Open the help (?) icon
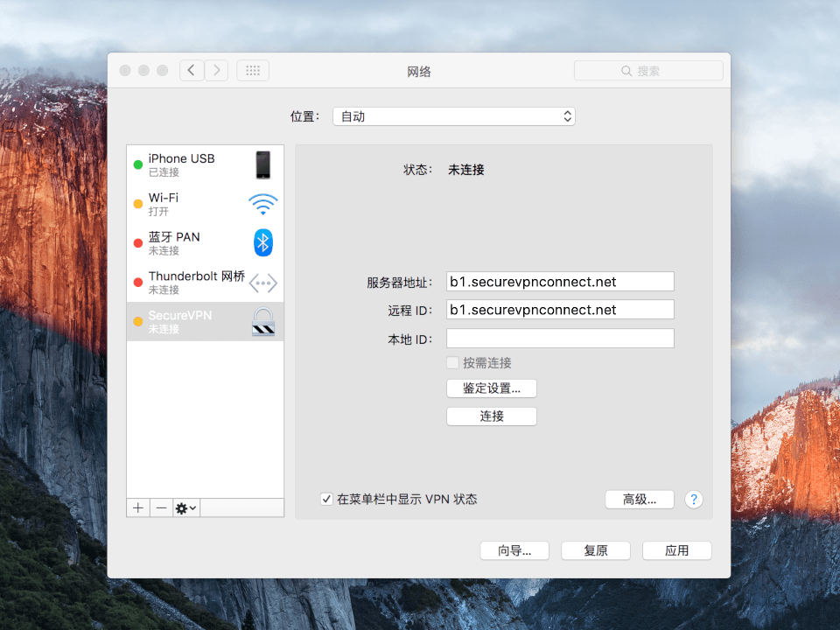This screenshot has width=840, height=630. 693,499
